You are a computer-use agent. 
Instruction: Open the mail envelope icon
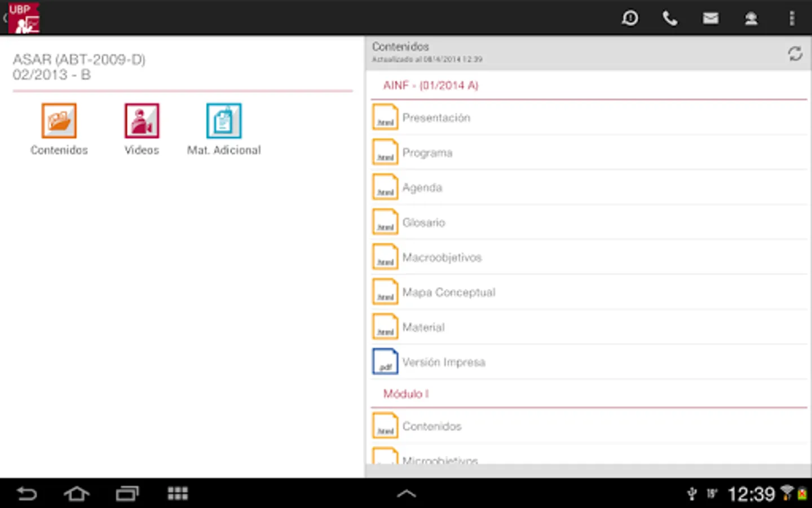[710, 19]
